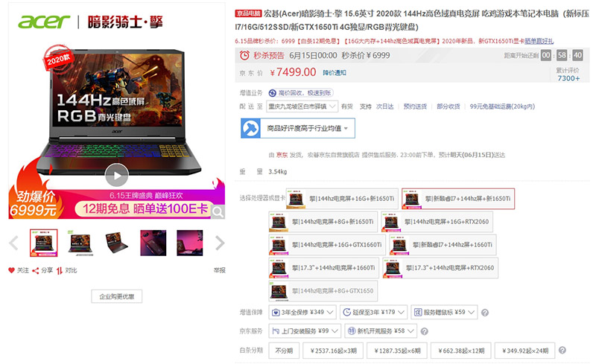
Task: Expand the 商品好评度高于行业均值 dropdown
Action: (308, 128)
